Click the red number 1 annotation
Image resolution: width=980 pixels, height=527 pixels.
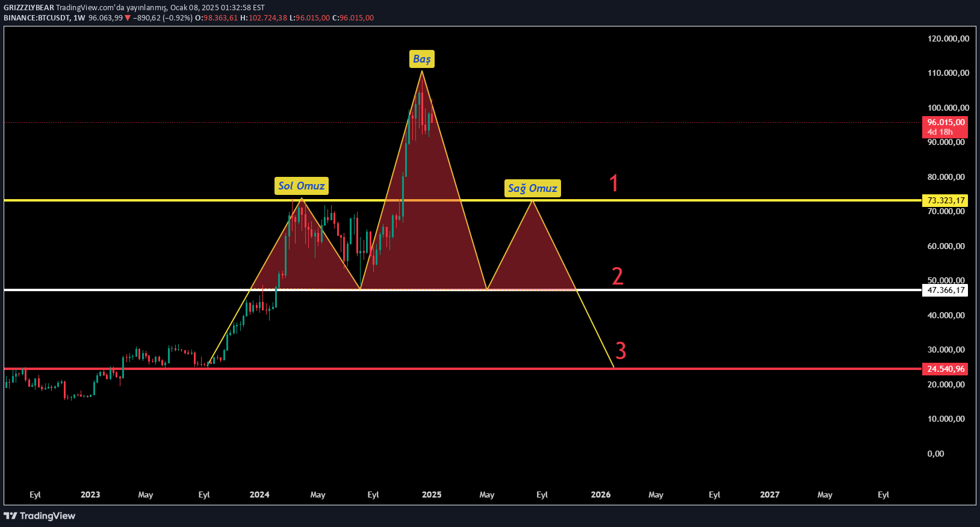(x=614, y=183)
